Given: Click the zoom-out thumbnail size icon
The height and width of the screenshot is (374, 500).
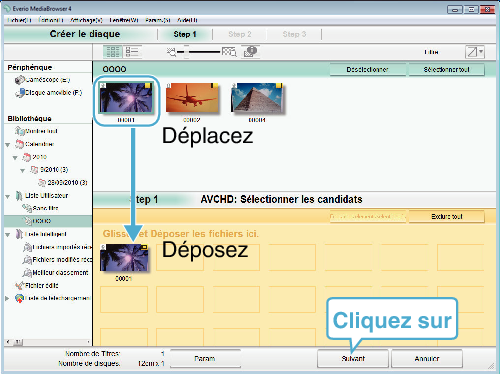Looking at the screenshot, I should click(172, 52).
